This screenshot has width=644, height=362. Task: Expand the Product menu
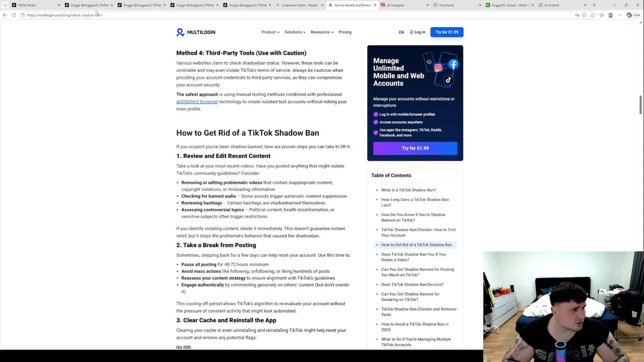click(x=271, y=32)
